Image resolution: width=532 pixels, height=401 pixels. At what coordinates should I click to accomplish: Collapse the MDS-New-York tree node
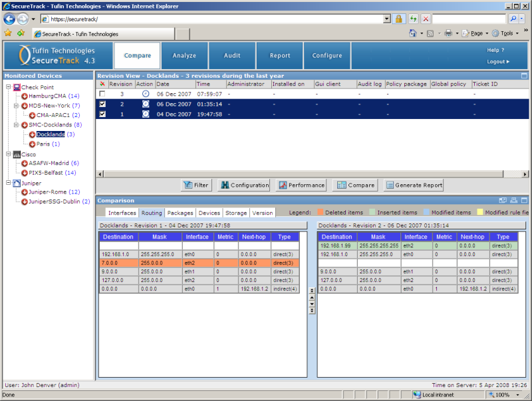tap(16, 106)
